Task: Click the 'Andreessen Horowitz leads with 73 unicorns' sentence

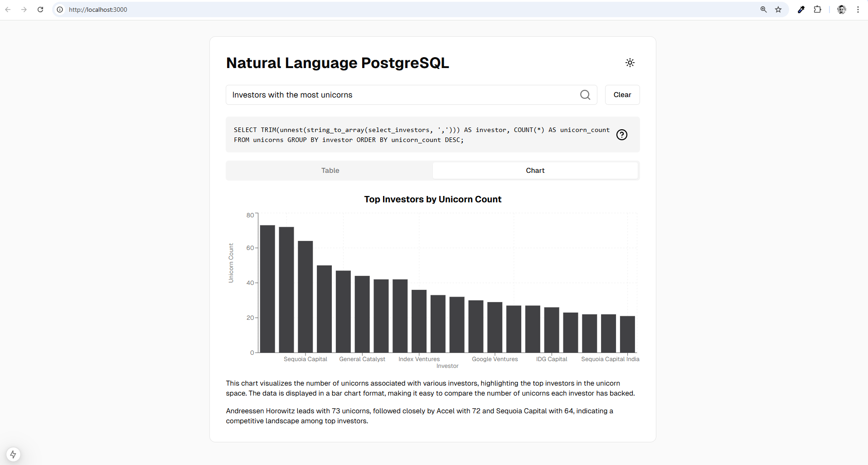Action: pyautogui.click(x=420, y=416)
